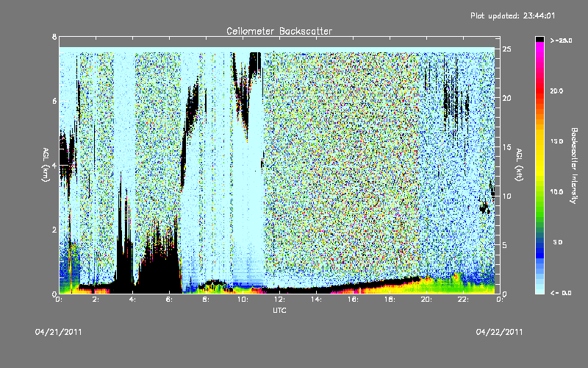
Task: Click the Backscatter Intensity colorbar label
Action: coord(574,166)
